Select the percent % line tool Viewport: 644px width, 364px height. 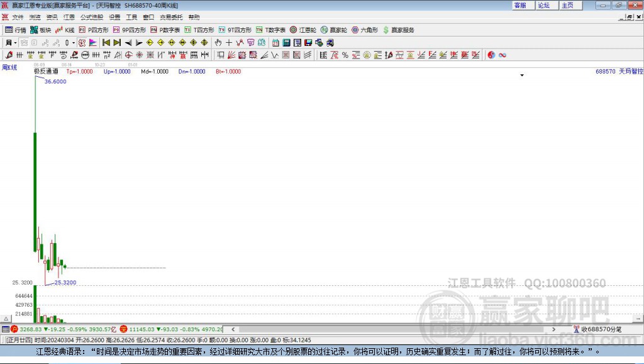click(345, 55)
